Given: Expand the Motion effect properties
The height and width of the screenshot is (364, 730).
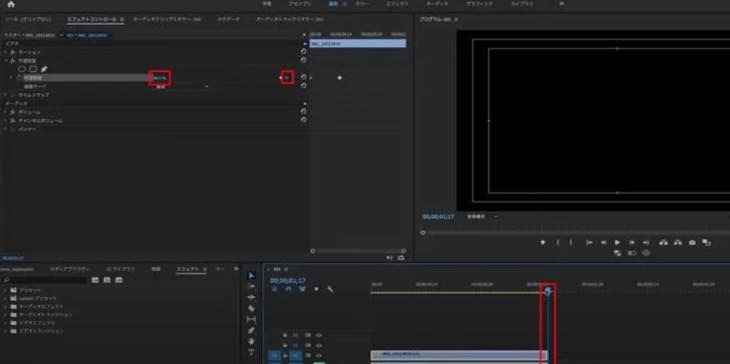Looking at the screenshot, I should (6, 52).
